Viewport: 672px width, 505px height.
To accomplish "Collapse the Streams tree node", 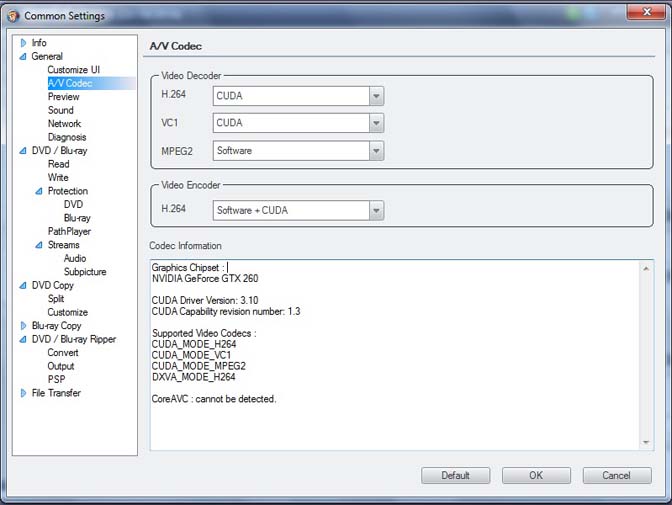I will (39, 245).
